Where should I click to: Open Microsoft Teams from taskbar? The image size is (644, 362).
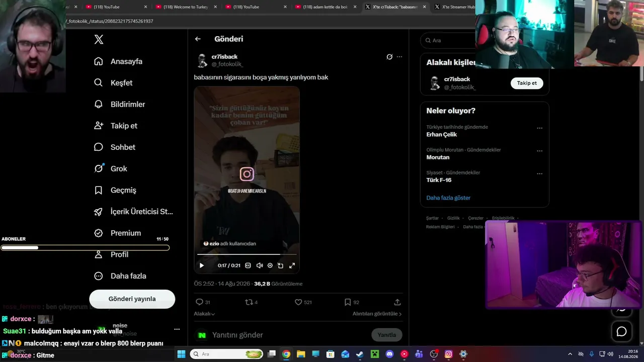click(419, 354)
